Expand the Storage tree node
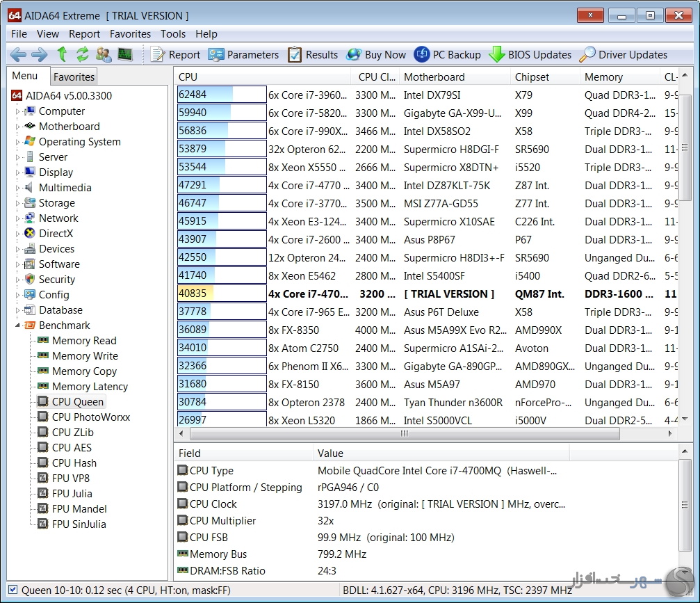700x603 pixels. click(x=17, y=203)
